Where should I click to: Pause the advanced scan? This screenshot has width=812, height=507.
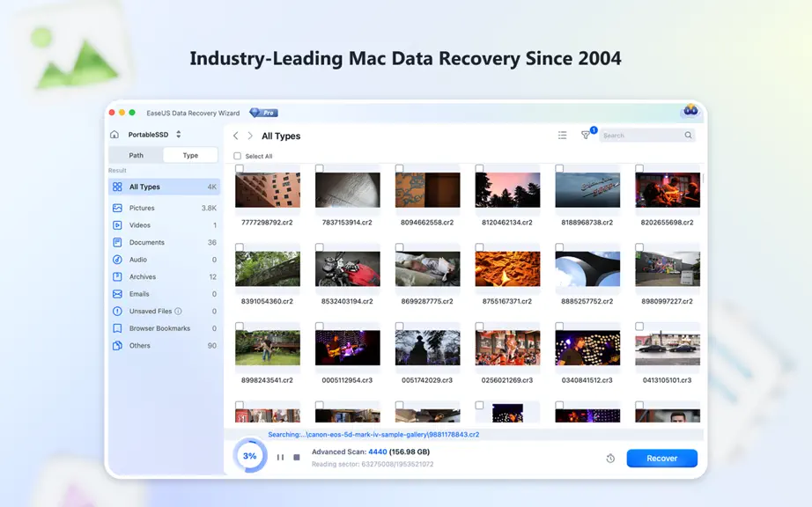click(280, 458)
